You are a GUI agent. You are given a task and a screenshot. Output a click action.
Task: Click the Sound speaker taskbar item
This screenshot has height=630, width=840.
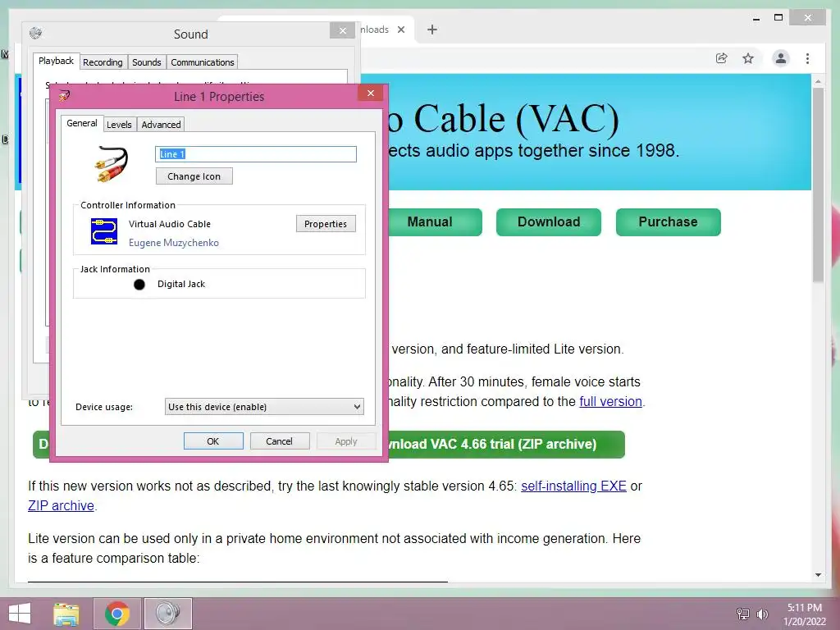point(167,614)
